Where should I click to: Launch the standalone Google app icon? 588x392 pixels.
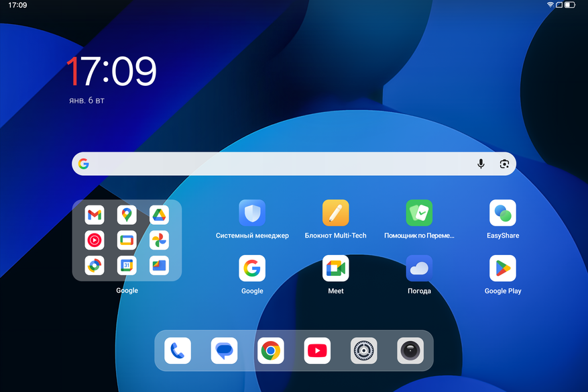pos(252,268)
